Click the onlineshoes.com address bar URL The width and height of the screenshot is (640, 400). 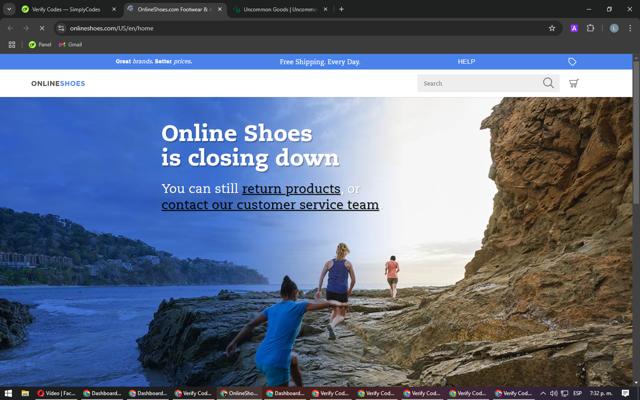(x=111, y=28)
